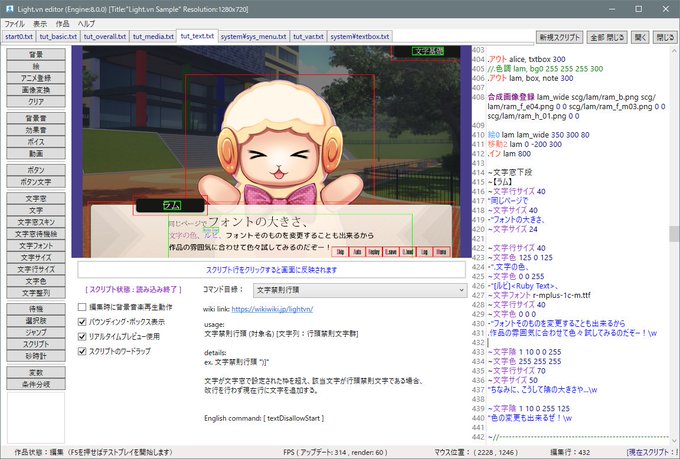680x459 pixels.
Task: Click the クリア command button
Action: tap(36, 101)
